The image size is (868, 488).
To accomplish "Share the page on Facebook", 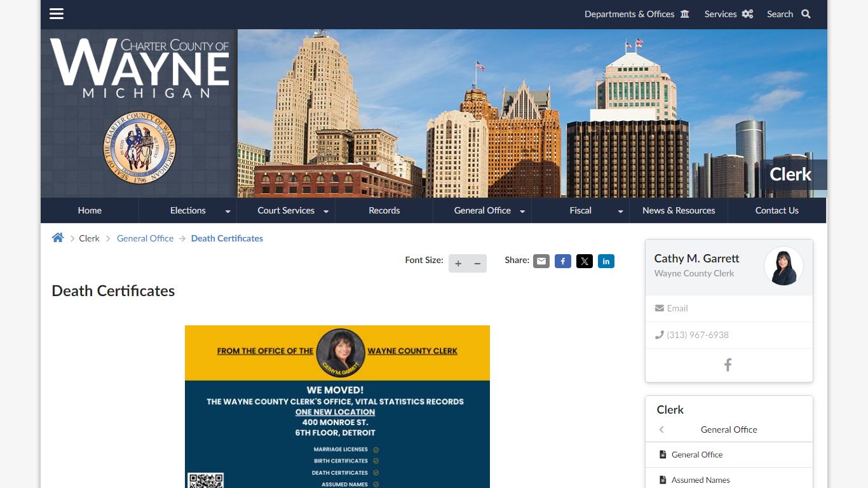I will click(563, 261).
